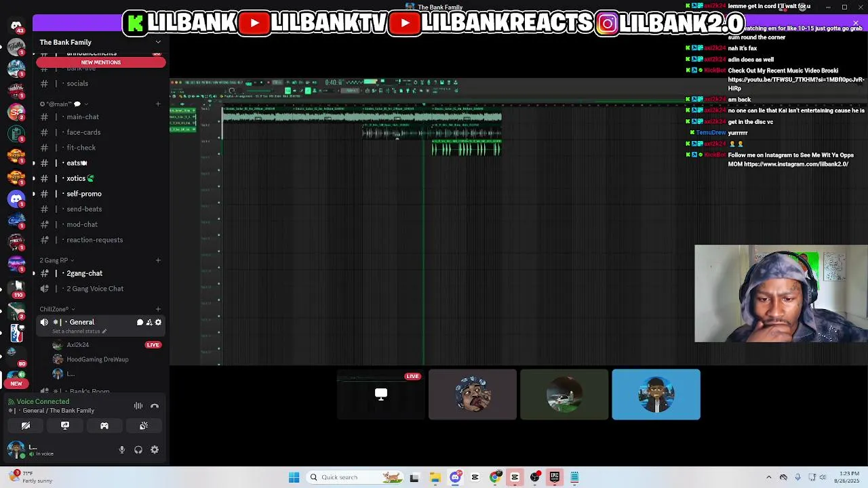Open Notepad from the taskbar

(574, 477)
